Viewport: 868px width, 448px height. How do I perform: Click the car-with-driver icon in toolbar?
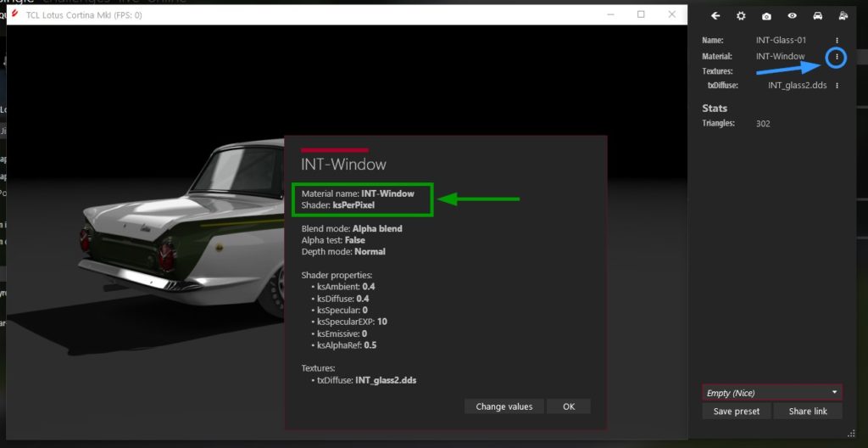[x=843, y=16]
